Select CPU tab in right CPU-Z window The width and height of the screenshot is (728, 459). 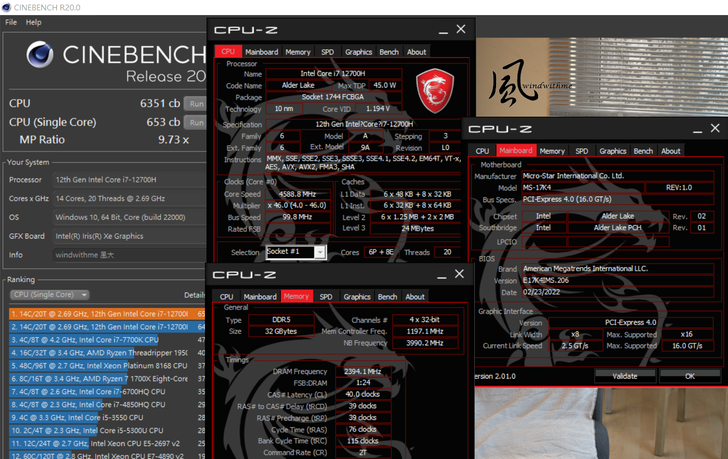click(482, 151)
